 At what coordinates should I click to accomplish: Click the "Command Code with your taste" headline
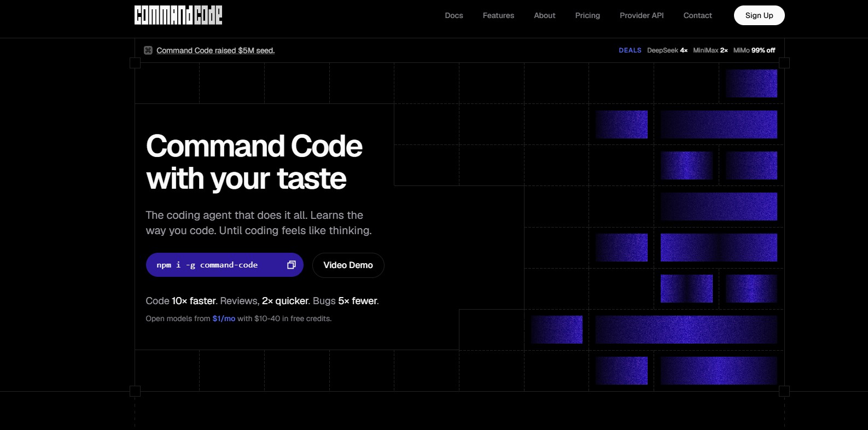[254, 162]
